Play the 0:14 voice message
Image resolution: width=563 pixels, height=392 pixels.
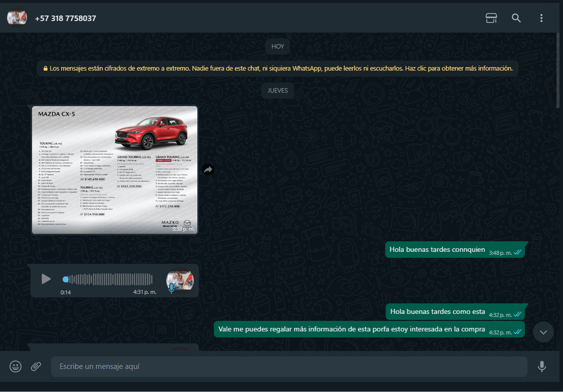(46, 279)
